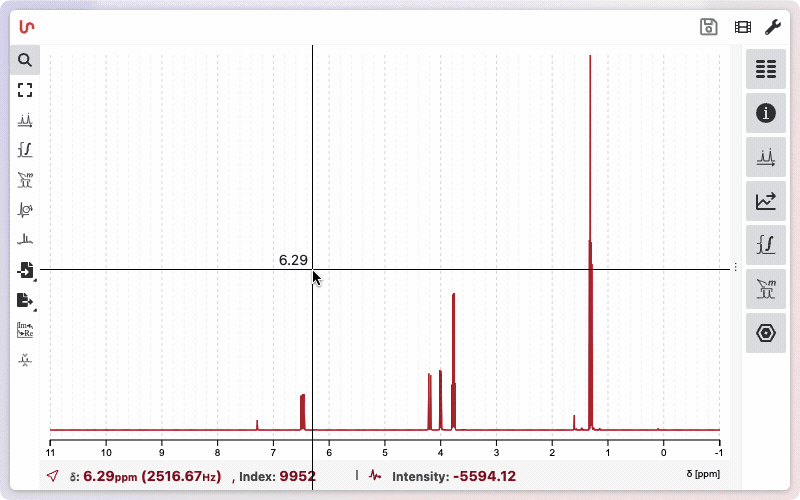Select the integral tool in left toolbar
Viewport: 800px width, 500px height.
point(25,150)
